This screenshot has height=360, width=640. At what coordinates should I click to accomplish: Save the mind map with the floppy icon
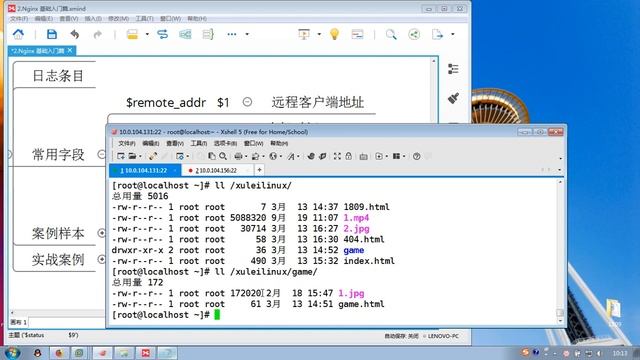[x=52, y=34]
